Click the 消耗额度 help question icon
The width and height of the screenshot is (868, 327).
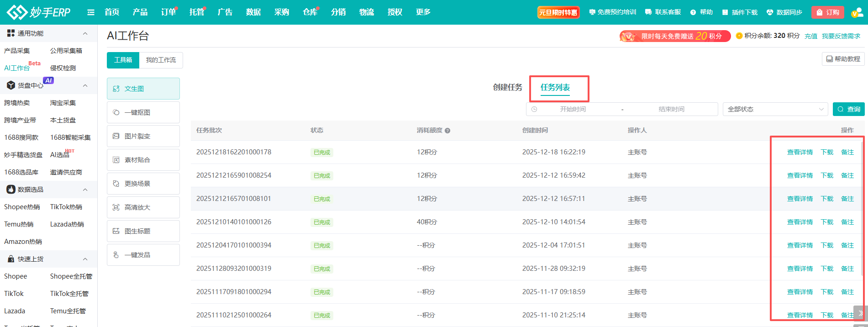coord(447,131)
